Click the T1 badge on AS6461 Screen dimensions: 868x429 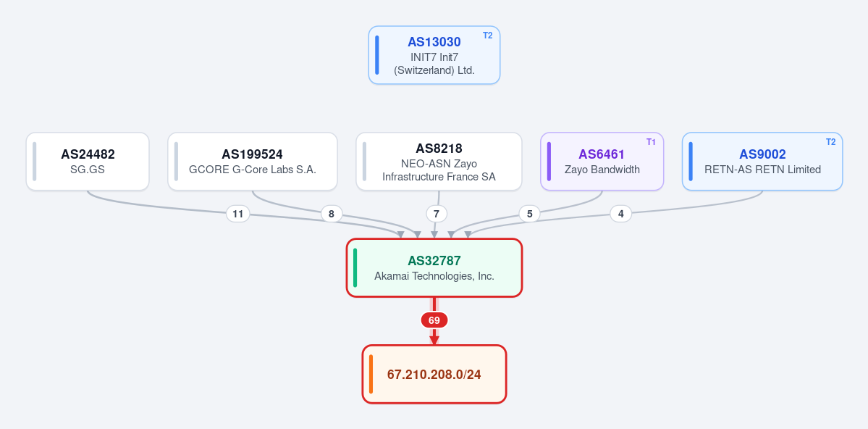coord(651,142)
